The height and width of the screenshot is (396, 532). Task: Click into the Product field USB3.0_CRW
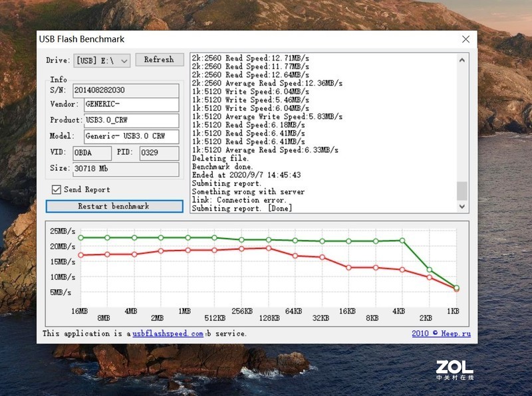click(131, 121)
